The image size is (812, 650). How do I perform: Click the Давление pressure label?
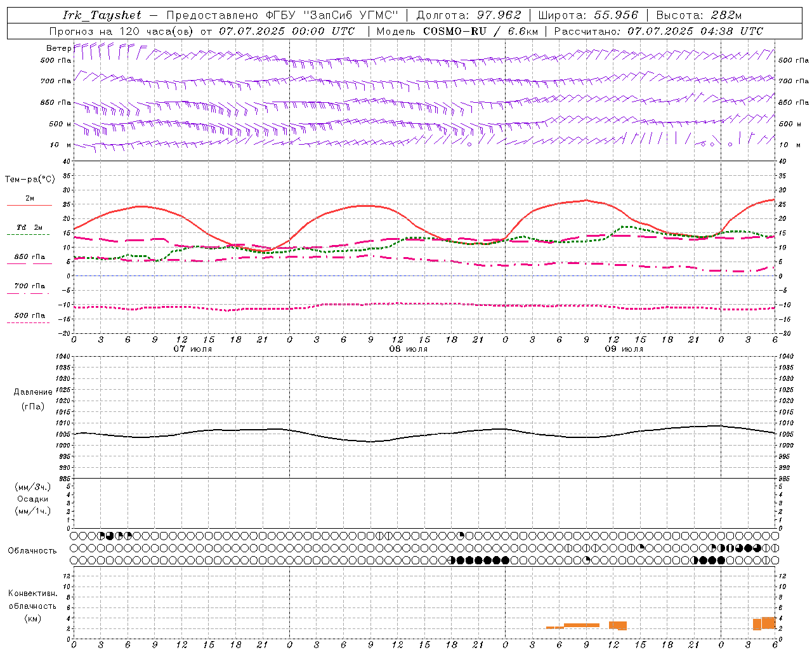point(33,392)
